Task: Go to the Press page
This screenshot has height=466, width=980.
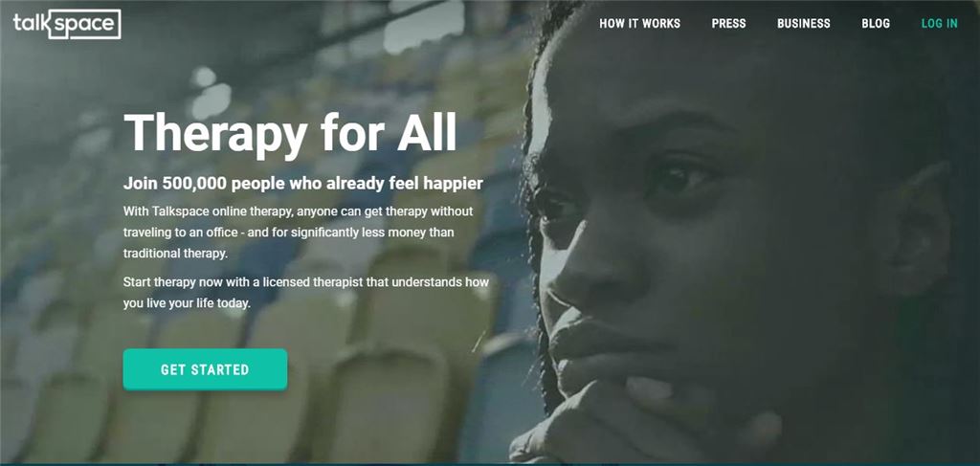Action: click(x=728, y=24)
